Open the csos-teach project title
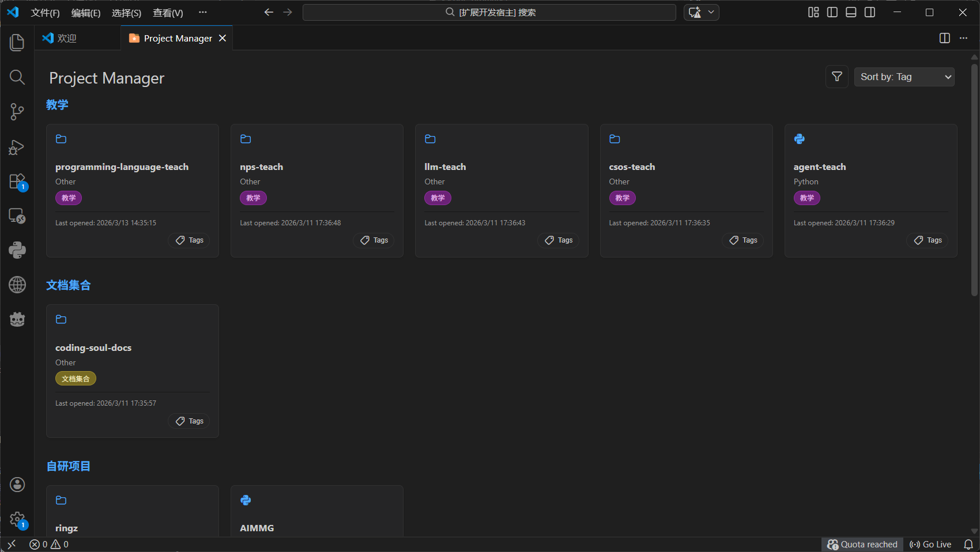This screenshot has width=980, height=552. 632,167
